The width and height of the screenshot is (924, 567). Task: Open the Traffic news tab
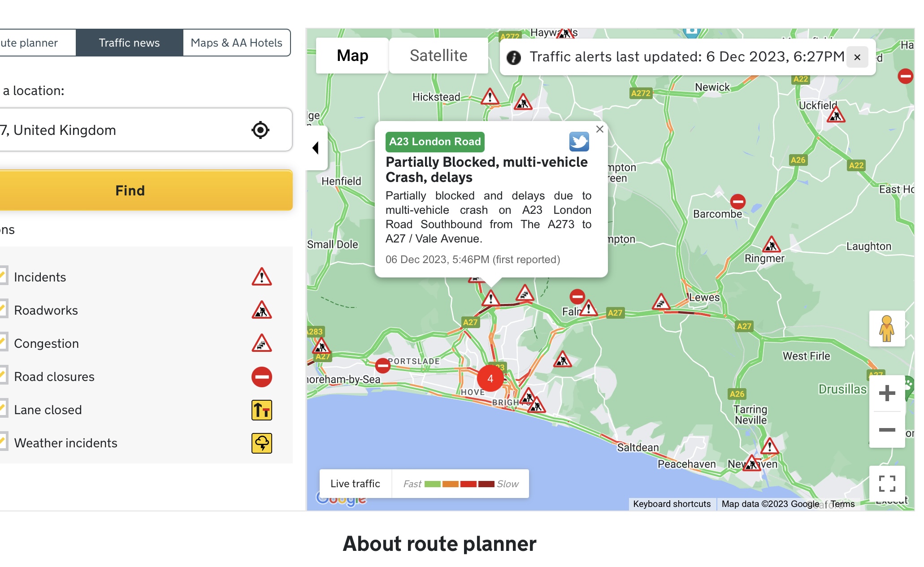(x=129, y=43)
